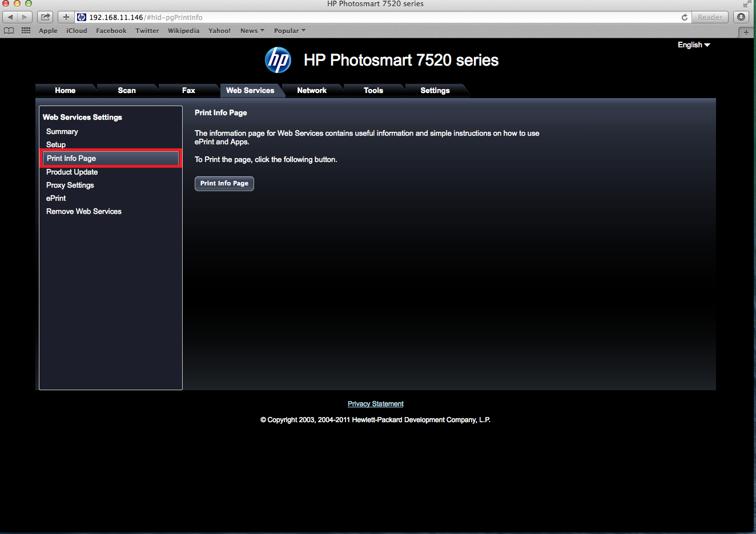
Task: Open ePrint settings in the sidebar
Action: point(56,198)
